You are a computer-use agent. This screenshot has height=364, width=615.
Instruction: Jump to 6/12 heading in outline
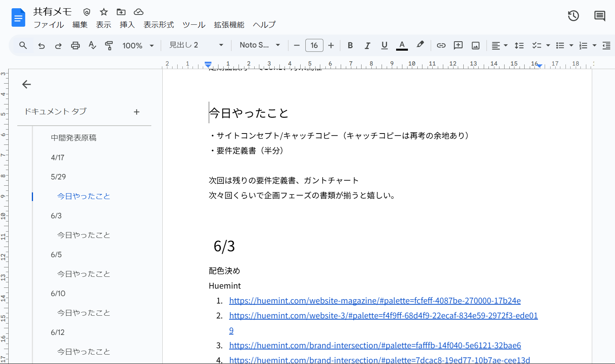[x=58, y=332]
